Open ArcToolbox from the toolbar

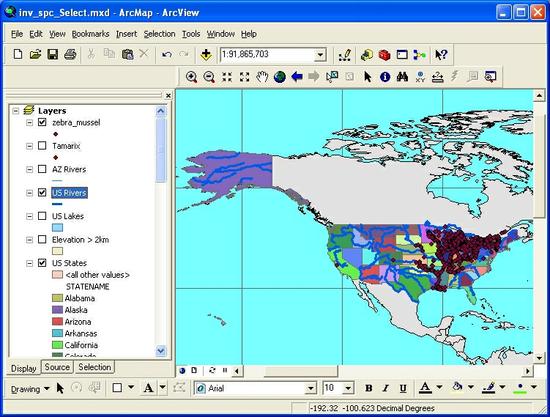tap(384, 55)
